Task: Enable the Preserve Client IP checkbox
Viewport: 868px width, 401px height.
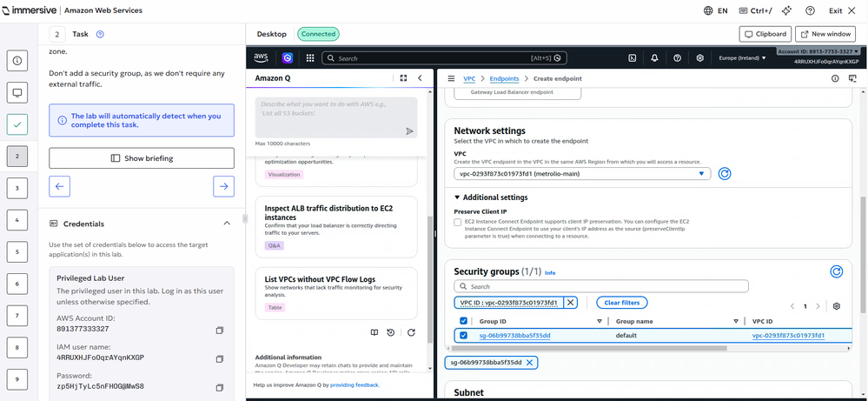Action: [x=458, y=223]
